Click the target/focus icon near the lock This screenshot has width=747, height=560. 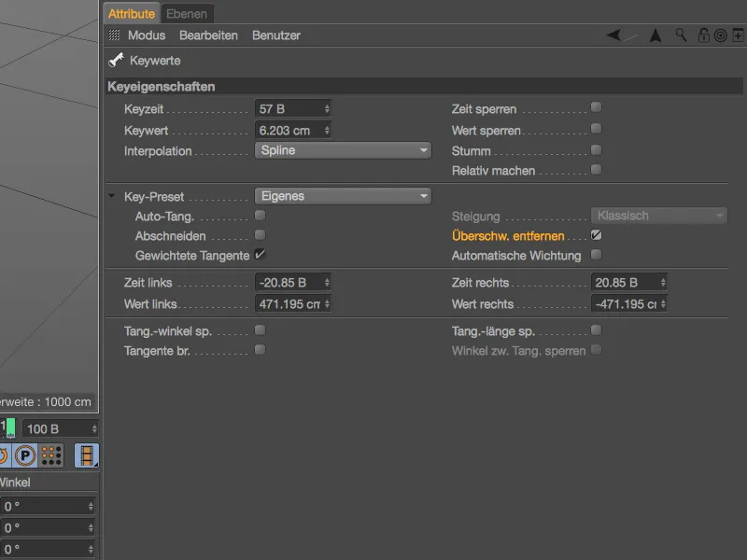point(719,35)
